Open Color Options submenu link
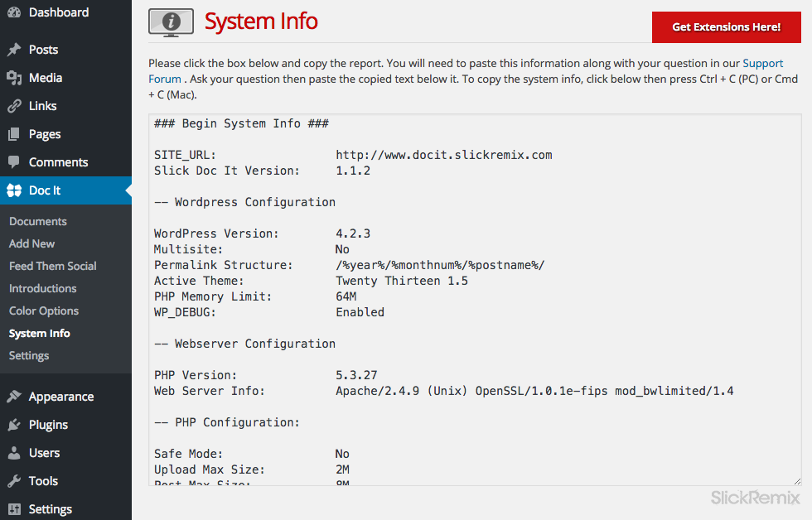The image size is (812, 520). 43,311
